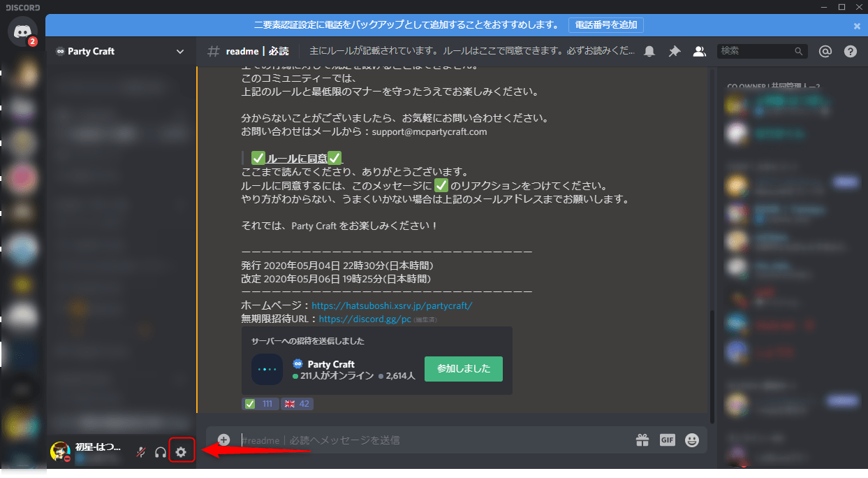This screenshot has height=478, width=868.
Task: Open the gift Nitro icon
Action: 642,440
